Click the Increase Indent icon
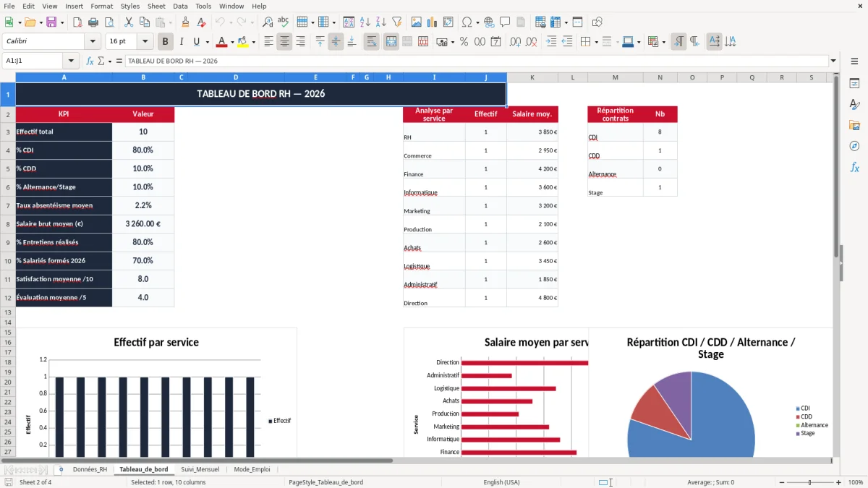This screenshot has width=868, height=488. pos(551,42)
